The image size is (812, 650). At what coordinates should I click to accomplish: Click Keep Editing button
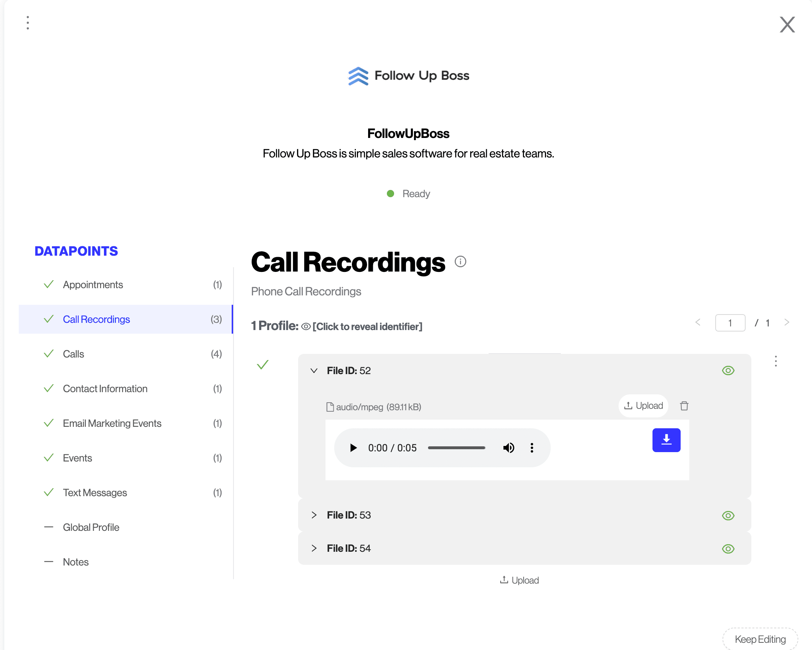[x=760, y=639]
